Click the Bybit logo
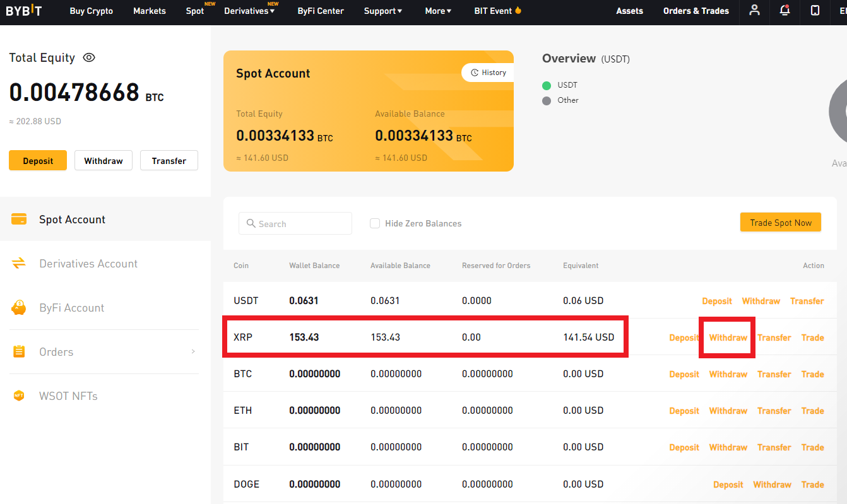This screenshot has height=504, width=847. click(24, 11)
